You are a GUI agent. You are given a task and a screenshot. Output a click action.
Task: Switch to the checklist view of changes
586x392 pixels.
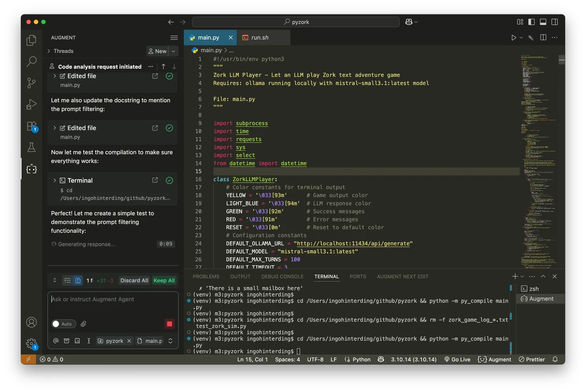(x=67, y=280)
